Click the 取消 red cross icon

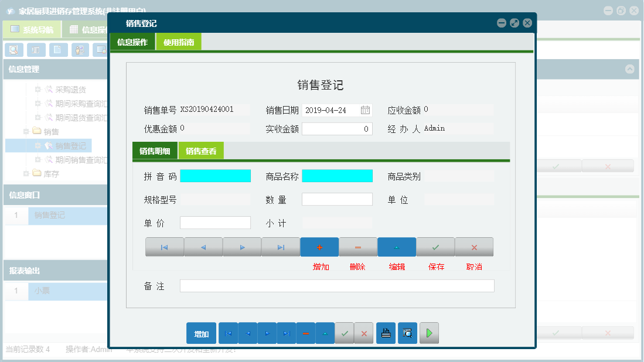[x=473, y=247]
